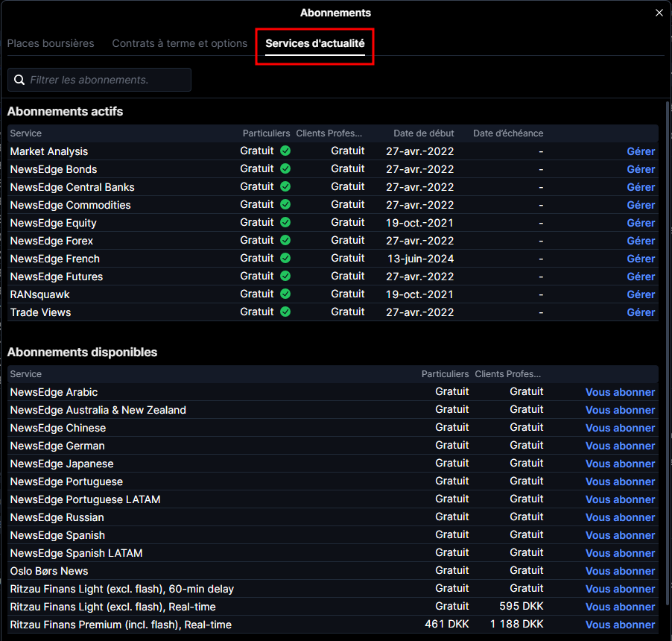
Task: Click the search magnifier icon
Action: [x=19, y=80]
